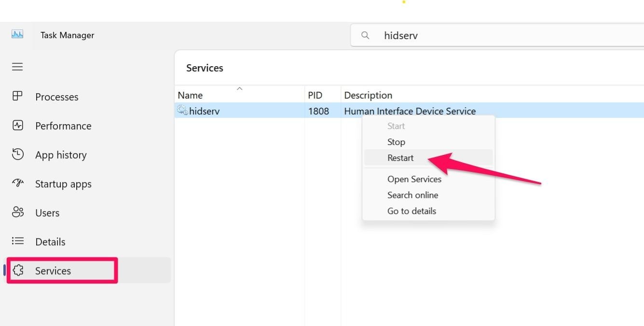Image resolution: width=644 pixels, height=326 pixels.
Task: Click the Details list icon
Action: pos(17,241)
